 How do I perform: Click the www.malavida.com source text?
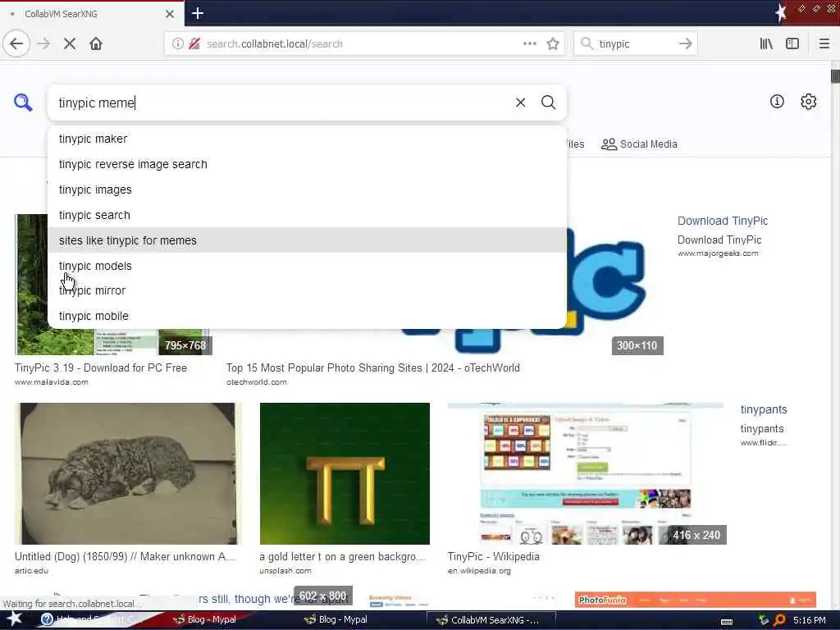(x=52, y=382)
